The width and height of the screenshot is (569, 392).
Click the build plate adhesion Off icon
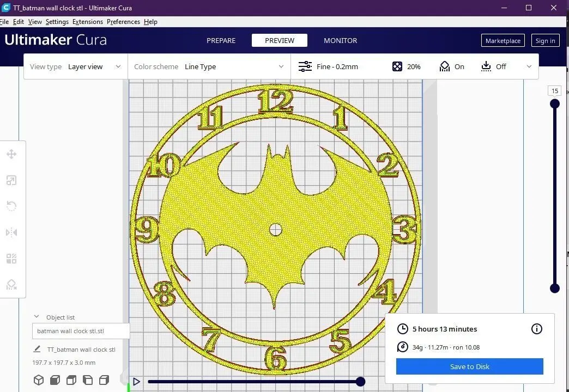click(486, 66)
